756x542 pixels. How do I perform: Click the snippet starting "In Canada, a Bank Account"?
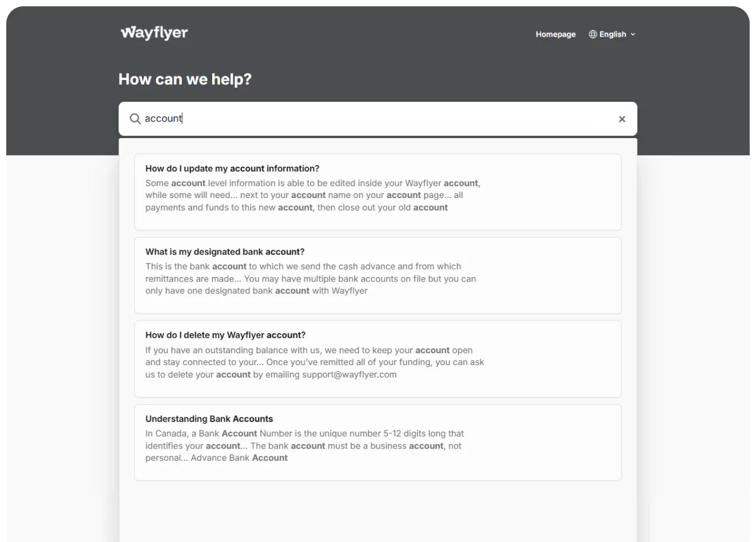pos(304,446)
